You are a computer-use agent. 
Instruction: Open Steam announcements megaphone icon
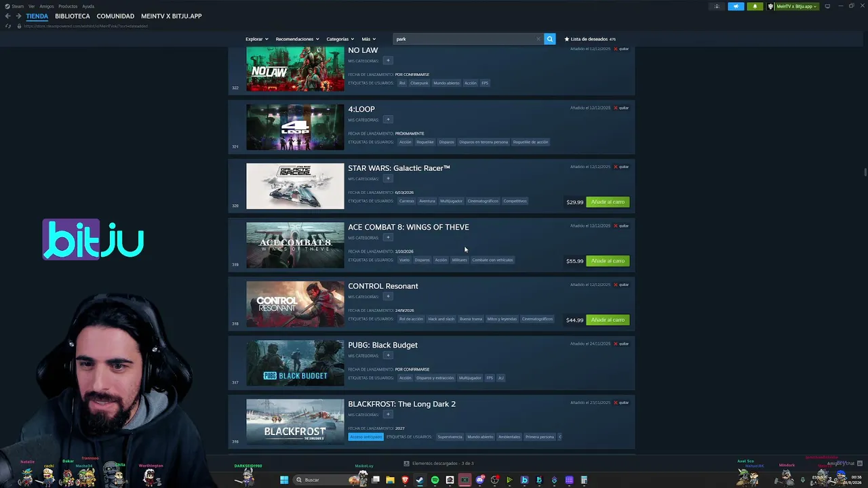pyautogui.click(x=736, y=6)
